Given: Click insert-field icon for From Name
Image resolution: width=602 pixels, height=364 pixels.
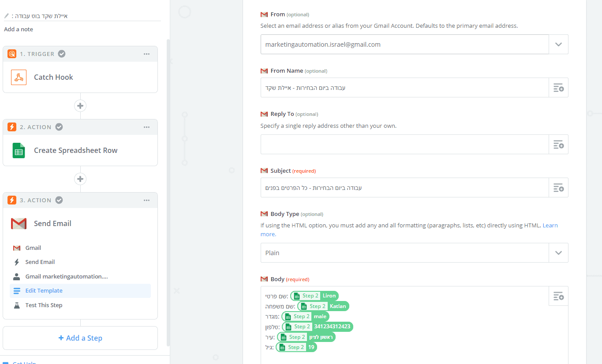Looking at the screenshot, I should coord(558,88).
